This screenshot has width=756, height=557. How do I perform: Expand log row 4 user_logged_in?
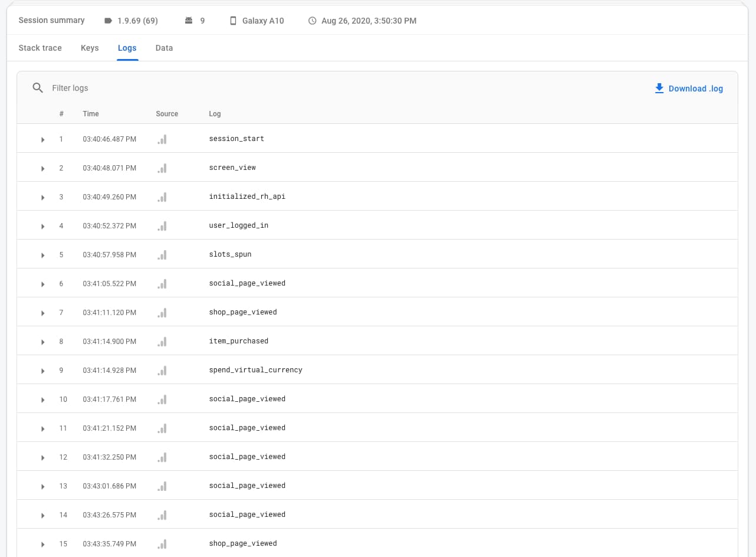tap(42, 227)
